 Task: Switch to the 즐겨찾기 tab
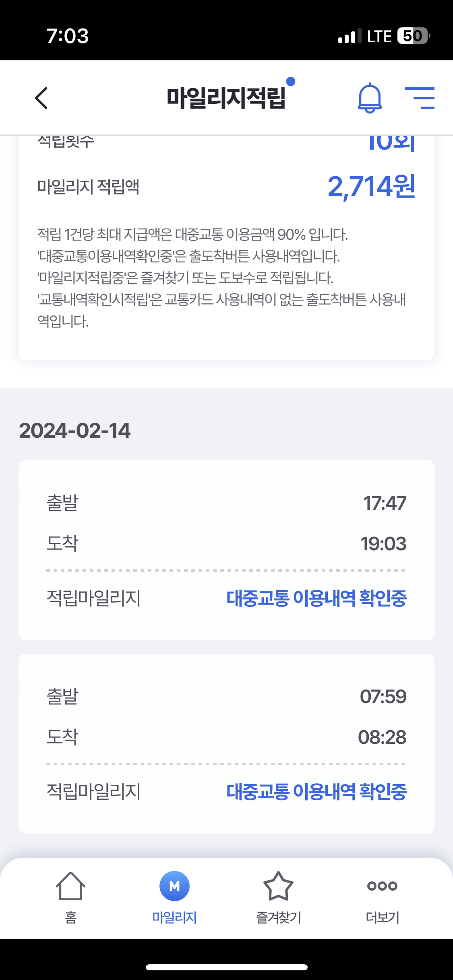[x=278, y=917]
